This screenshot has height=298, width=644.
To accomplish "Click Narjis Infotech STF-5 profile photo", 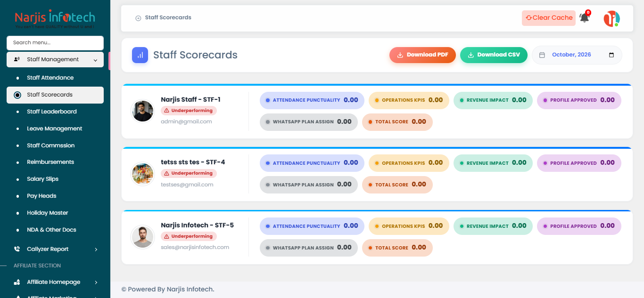I will [x=142, y=237].
